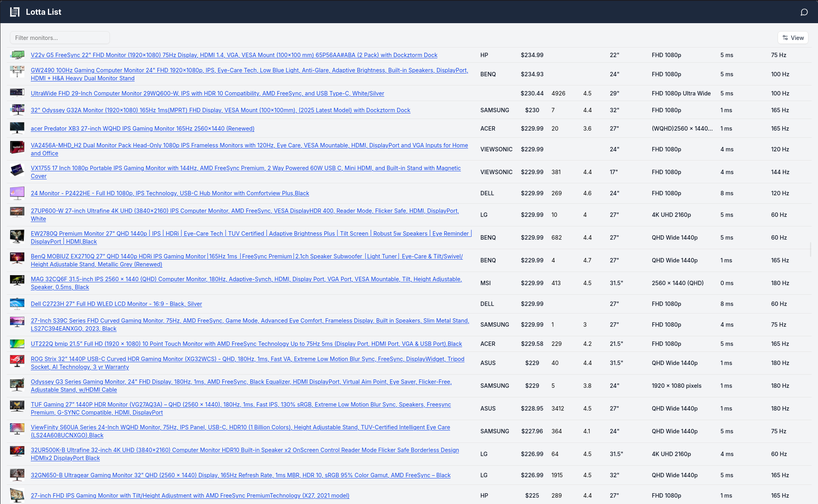Viewport: 818px width, 504px height.
Task: Open the 27-inch FHD IPS X27 2021 link
Action: (190, 496)
